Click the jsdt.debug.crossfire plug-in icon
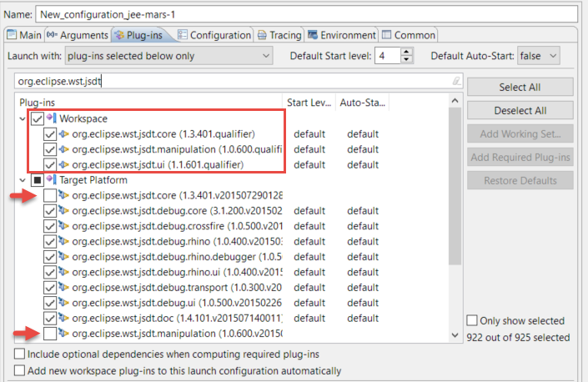588x382 pixels. 64,226
